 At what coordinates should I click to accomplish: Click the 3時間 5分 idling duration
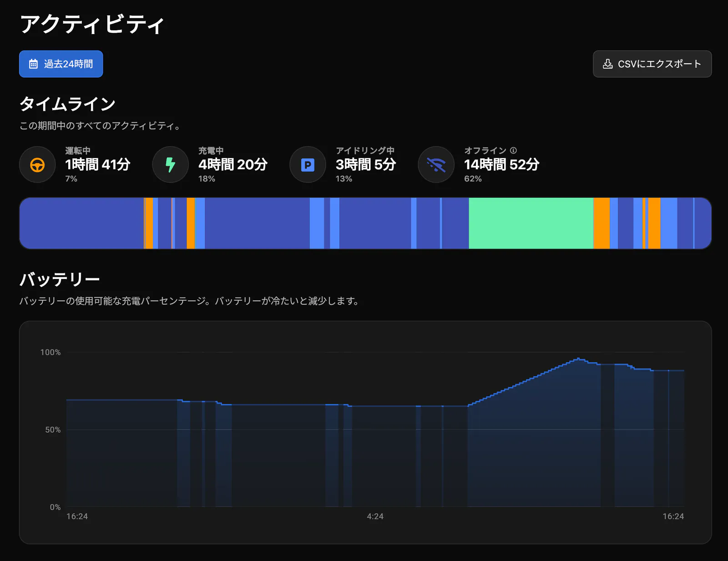tap(366, 164)
